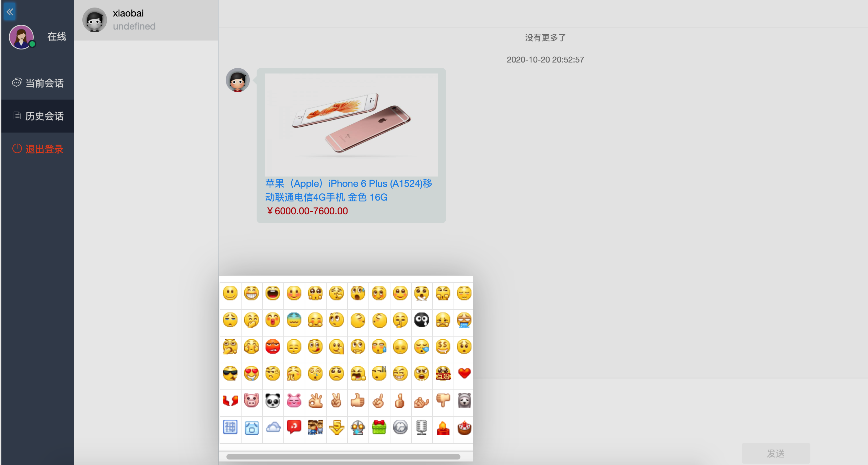Viewport: 868px width, 465px height.
Task: Click the timestamp 2020-10-20 20:52:57
Action: tap(545, 60)
